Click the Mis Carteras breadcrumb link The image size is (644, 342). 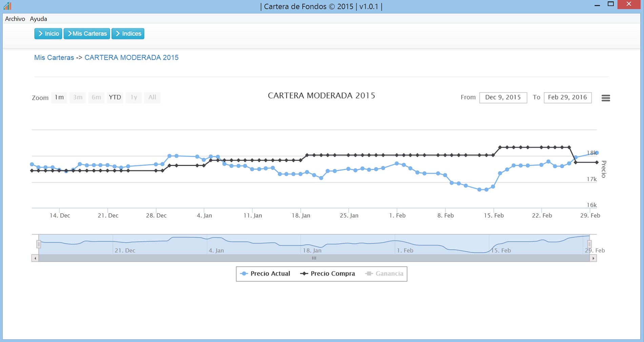coord(54,58)
